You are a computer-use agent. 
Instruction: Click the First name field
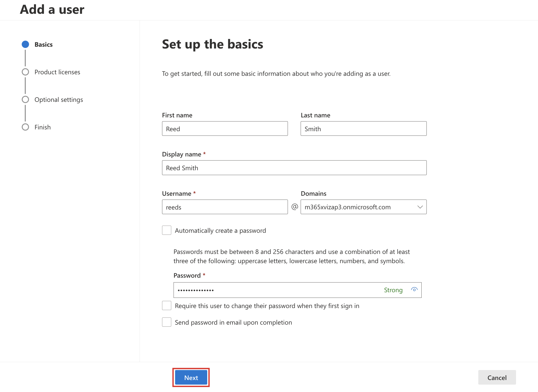225,129
